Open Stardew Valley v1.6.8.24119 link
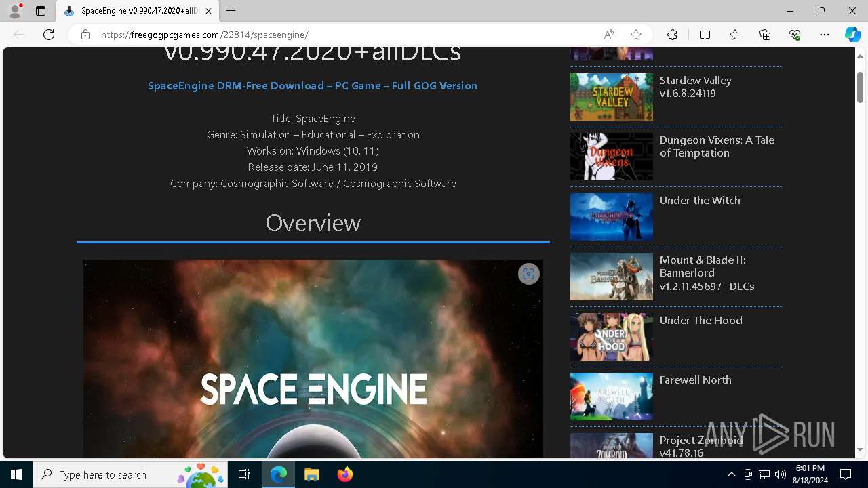The width and height of the screenshot is (868, 488). [x=696, y=87]
